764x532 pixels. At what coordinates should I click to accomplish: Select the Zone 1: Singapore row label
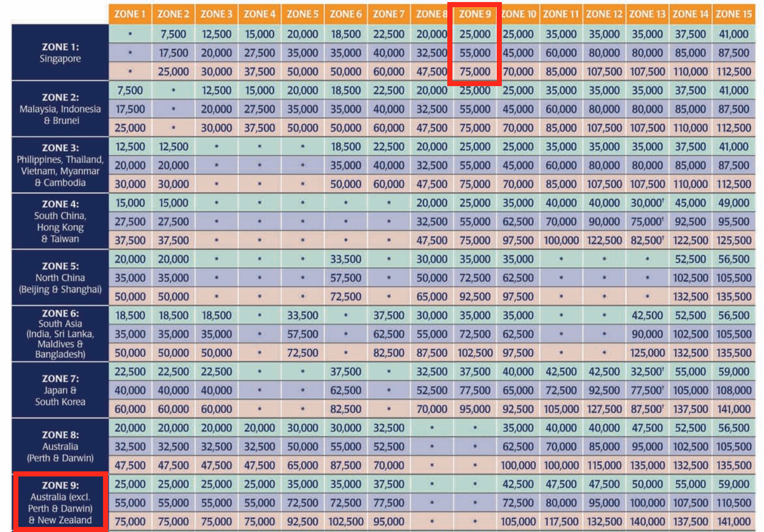point(60,52)
